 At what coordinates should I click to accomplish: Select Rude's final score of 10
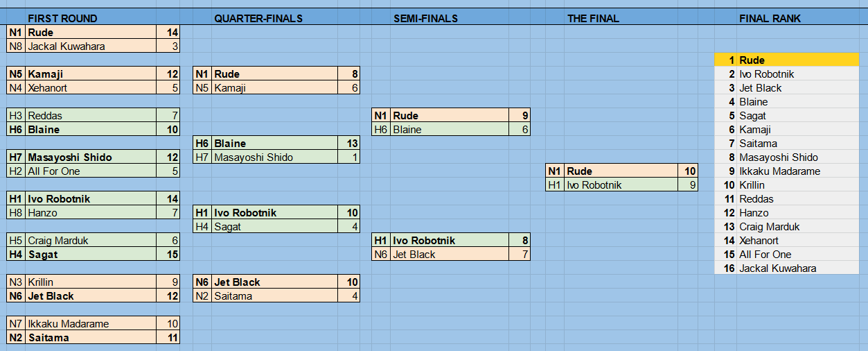click(x=689, y=171)
